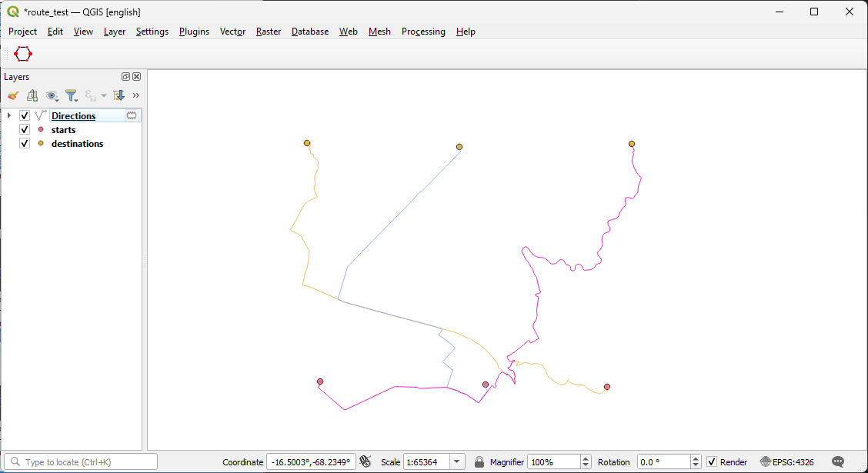Open the View menu

pyautogui.click(x=84, y=32)
